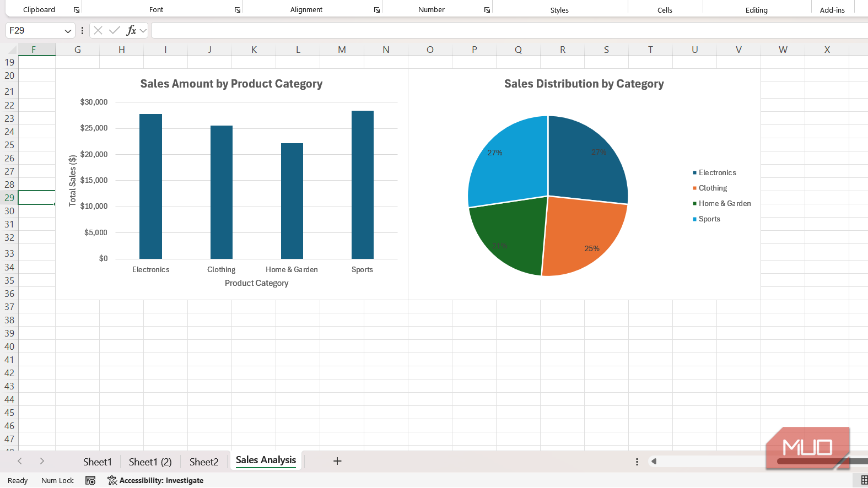Image resolution: width=868 pixels, height=488 pixels.
Task: Select column M header
Action: (342, 50)
